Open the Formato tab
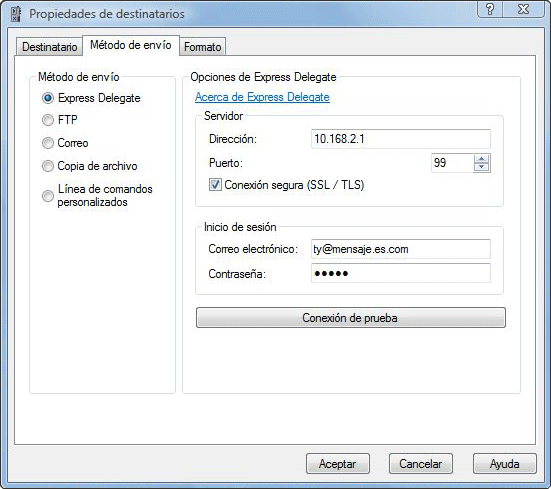The image size is (551, 489). click(x=202, y=47)
